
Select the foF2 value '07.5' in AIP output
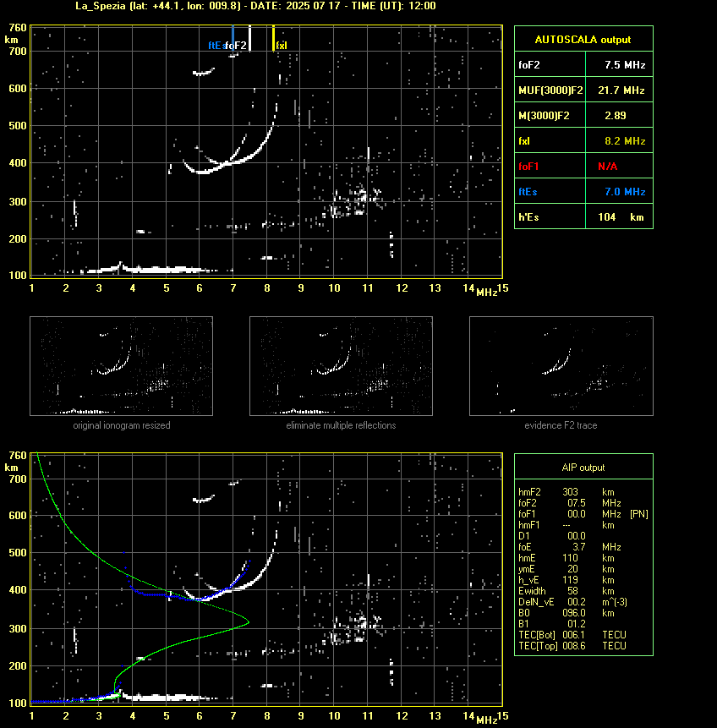tap(577, 503)
